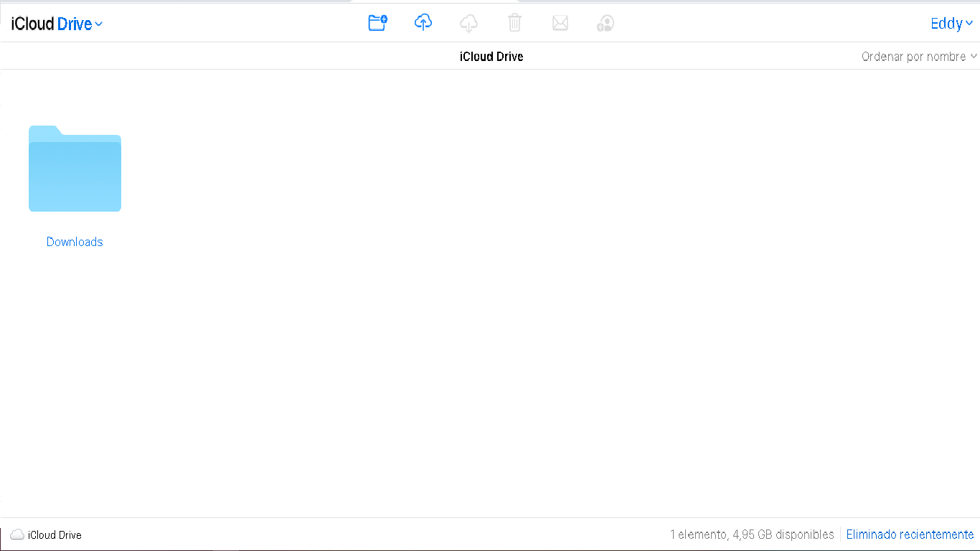Click the cloud icon in the footer path bar
Viewport: 980px width, 551px height.
(17, 534)
